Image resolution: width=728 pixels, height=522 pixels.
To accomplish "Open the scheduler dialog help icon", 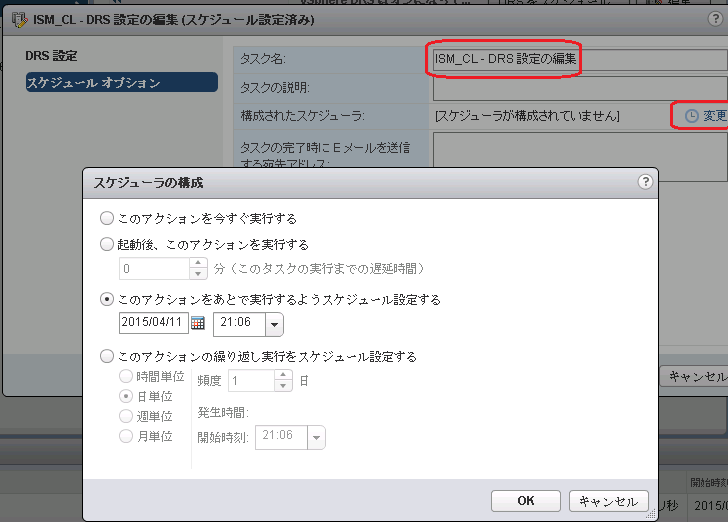I will pos(645,182).
